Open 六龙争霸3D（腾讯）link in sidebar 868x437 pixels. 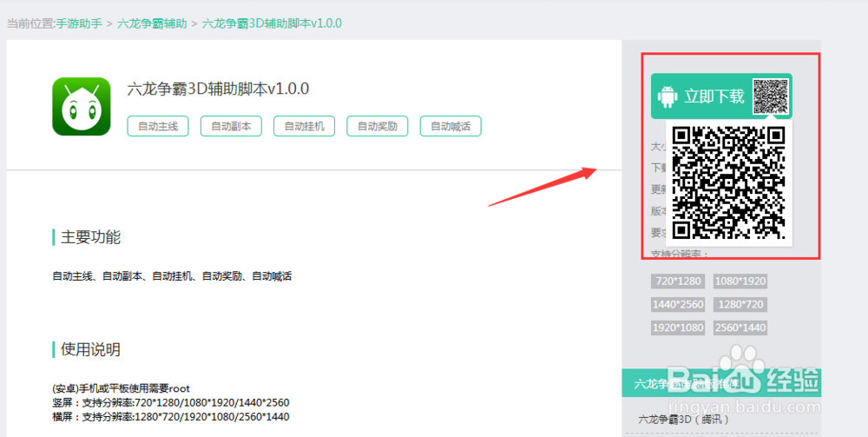[x=683, y=420]
